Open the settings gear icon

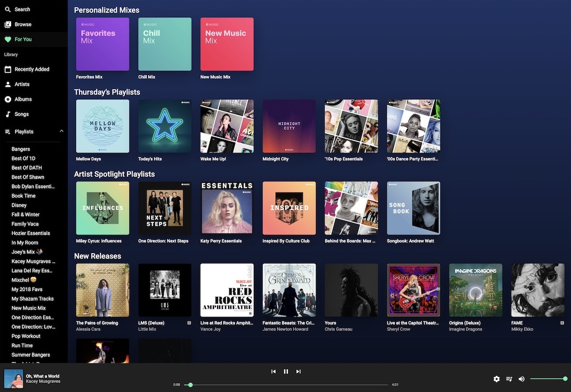[496, 379]
